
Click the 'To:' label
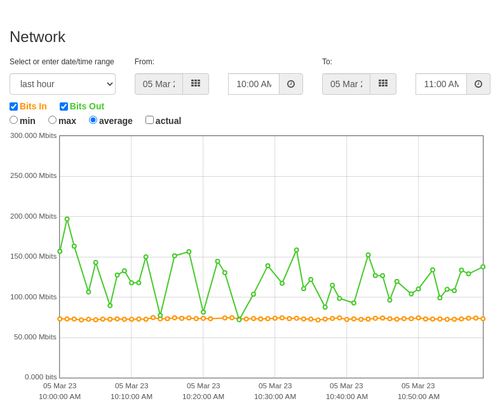(x=327, y=62)
